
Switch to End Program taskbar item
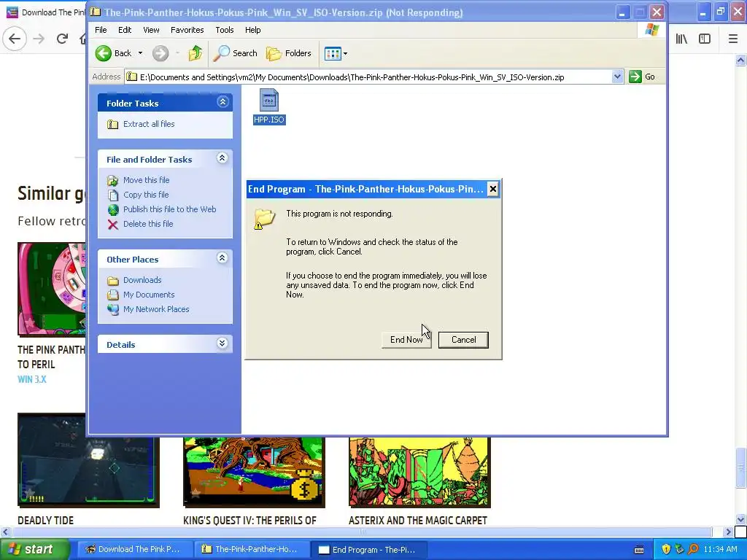click(x=369, y=550)
